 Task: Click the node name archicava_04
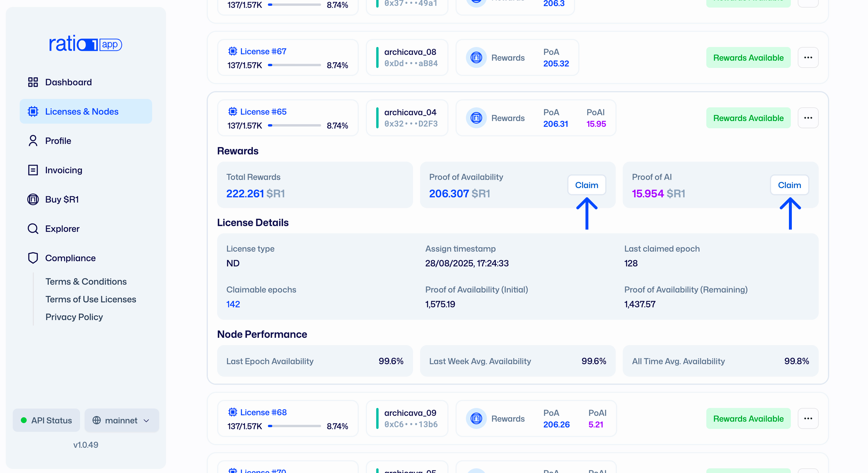410,112
